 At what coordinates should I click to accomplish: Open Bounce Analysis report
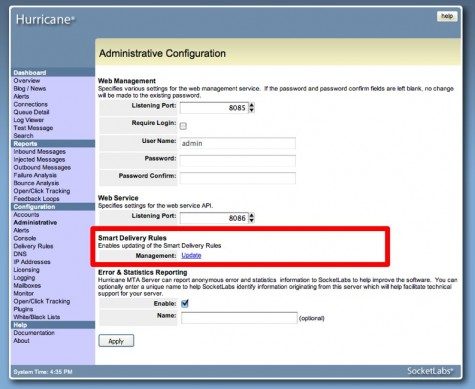(36, 183)
